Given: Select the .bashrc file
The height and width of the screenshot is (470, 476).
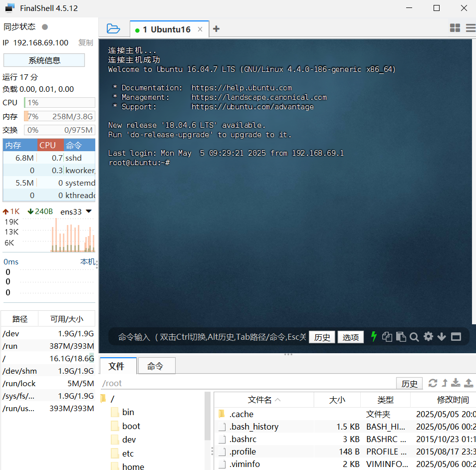Looking at the screenshot, I should (345, 439).
